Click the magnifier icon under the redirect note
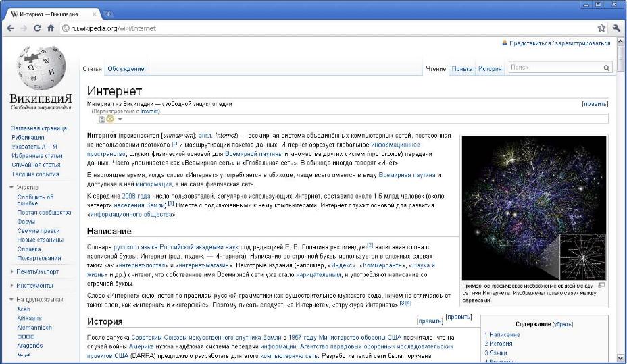The width and height of the screenshot is (627, 364). tap(101, 119)
